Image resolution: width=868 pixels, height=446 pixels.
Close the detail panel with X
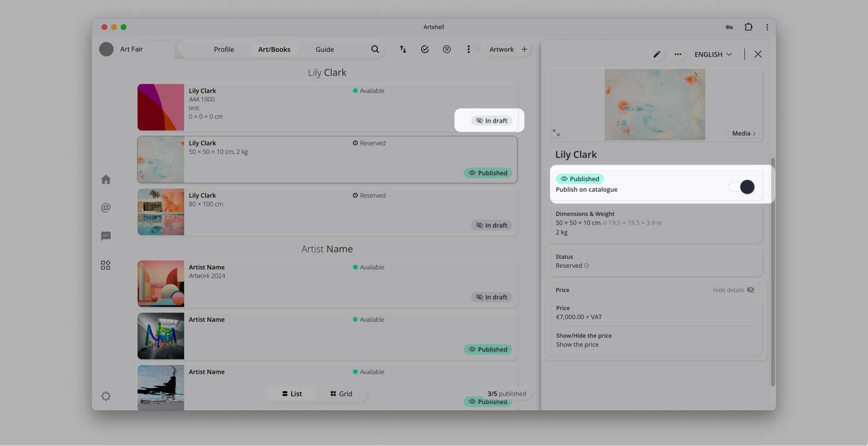(758, 54)
